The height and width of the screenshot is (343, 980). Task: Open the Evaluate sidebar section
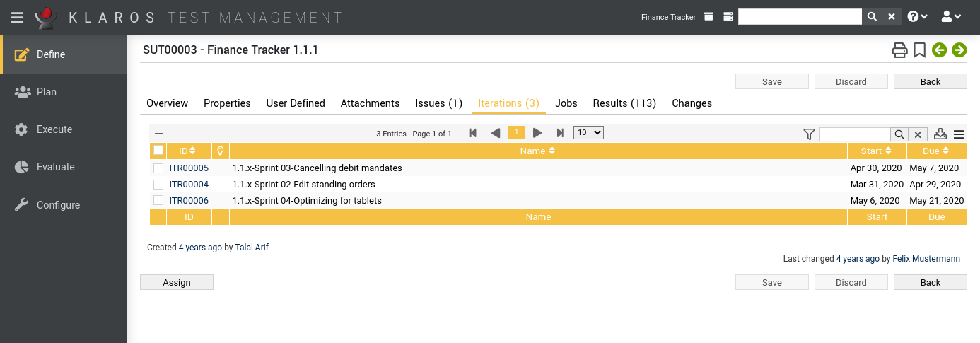64,167
